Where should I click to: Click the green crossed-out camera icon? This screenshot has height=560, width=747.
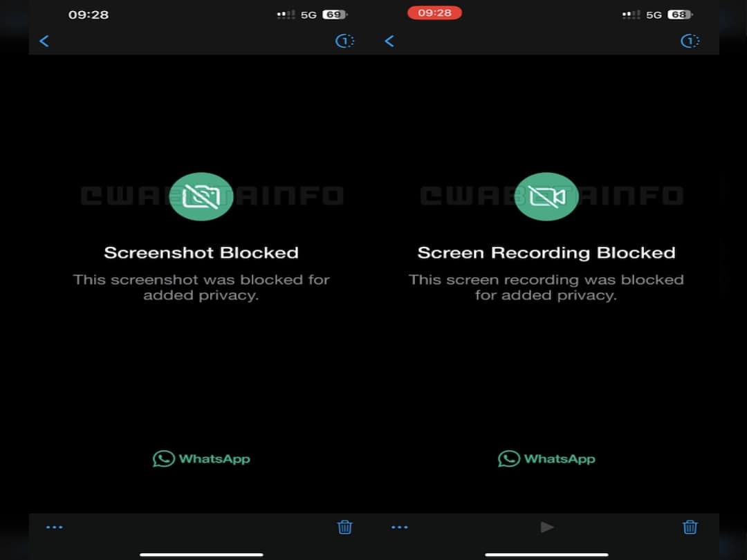point(201,197)
